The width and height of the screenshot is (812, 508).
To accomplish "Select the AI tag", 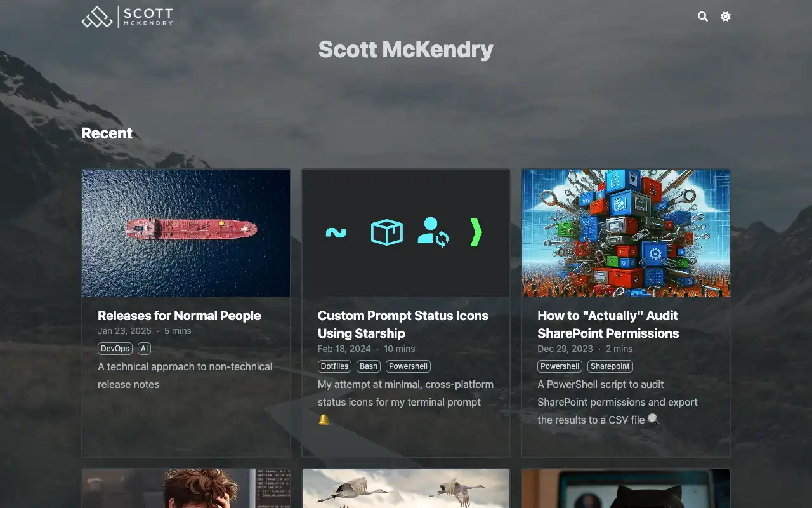I will point(144,349).
